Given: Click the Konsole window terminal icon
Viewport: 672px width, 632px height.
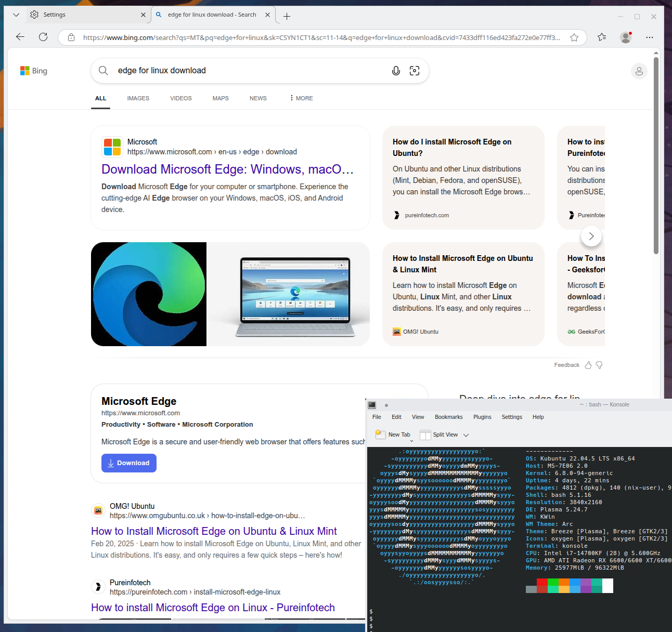Looking at the screenshot, I should [x=372, y=405].
